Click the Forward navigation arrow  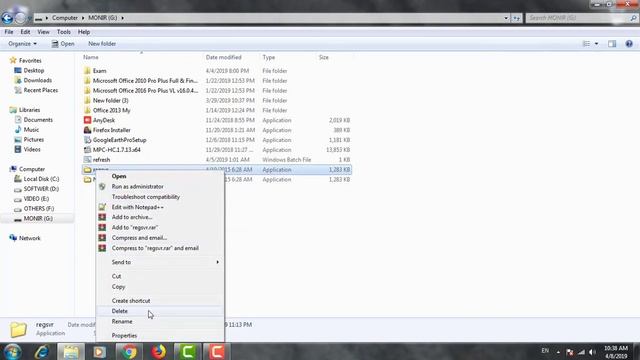[x=20, y=18]
